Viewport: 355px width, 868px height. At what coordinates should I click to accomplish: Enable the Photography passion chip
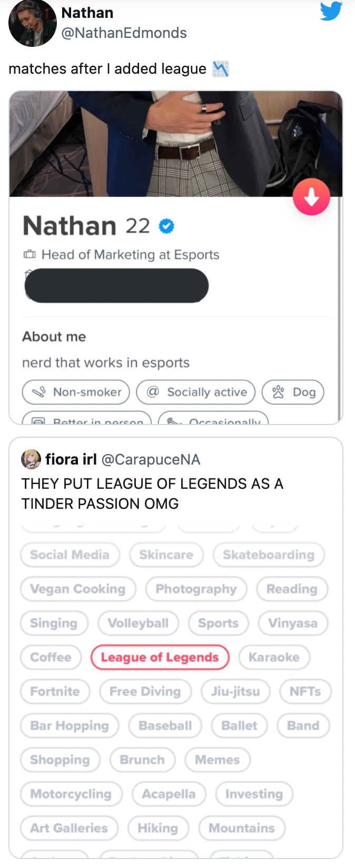196,589
